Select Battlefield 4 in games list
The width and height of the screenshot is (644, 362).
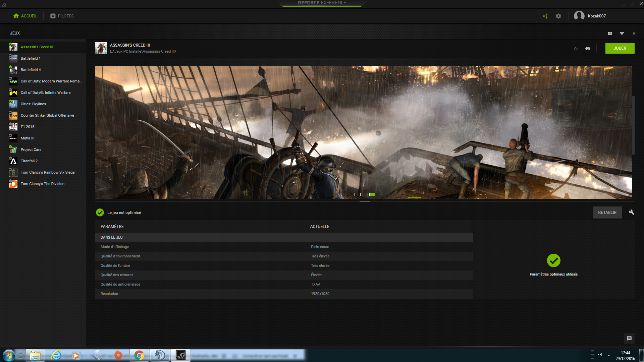pos(31,70)
